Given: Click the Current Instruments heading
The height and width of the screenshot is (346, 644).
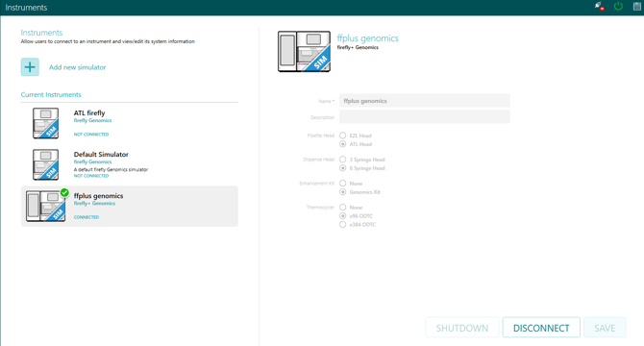Looking at the screenshot, I should [x=51, y=94].
